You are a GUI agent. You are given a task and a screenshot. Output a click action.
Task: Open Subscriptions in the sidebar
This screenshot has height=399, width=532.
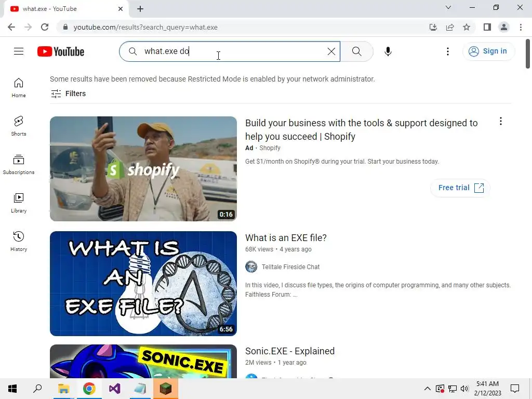[19, 165]
